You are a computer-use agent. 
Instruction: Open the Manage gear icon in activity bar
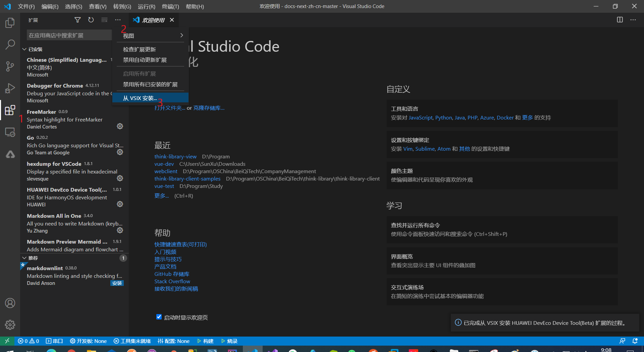[10, 325]
